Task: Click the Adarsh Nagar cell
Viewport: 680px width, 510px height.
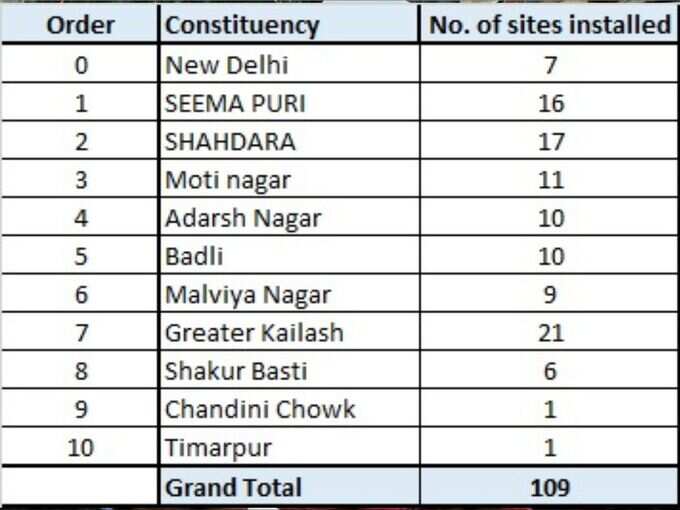Action: [290, 217]
